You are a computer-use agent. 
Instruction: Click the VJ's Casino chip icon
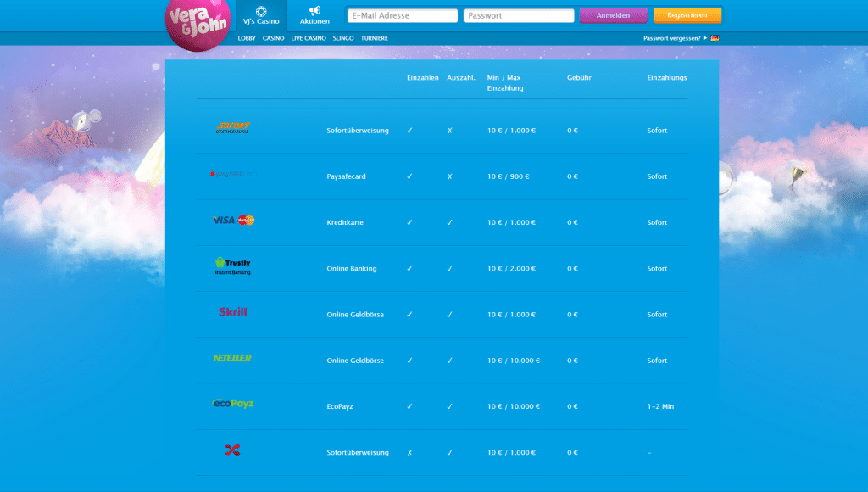[x=261, y=10]
